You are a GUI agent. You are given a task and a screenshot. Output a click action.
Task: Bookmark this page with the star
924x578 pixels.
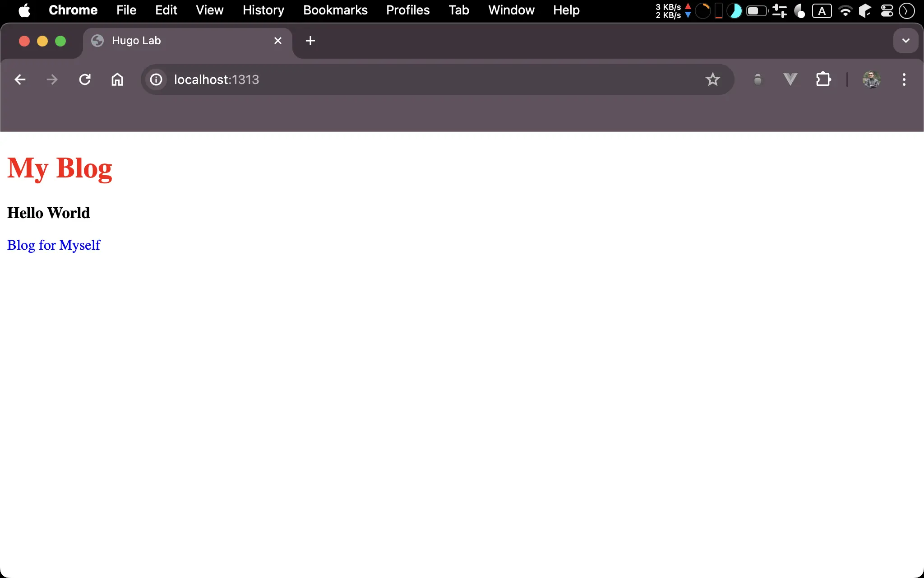coord(712,79)
